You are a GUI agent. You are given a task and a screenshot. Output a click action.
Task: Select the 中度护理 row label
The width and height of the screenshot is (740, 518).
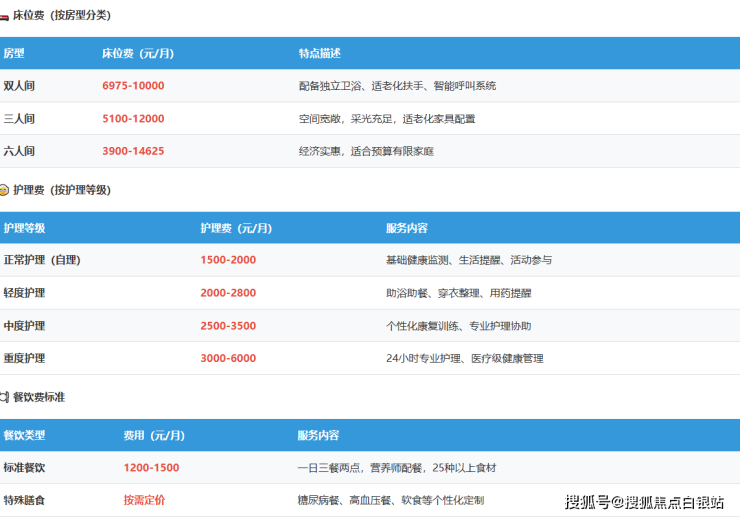(x=24, y=326)
